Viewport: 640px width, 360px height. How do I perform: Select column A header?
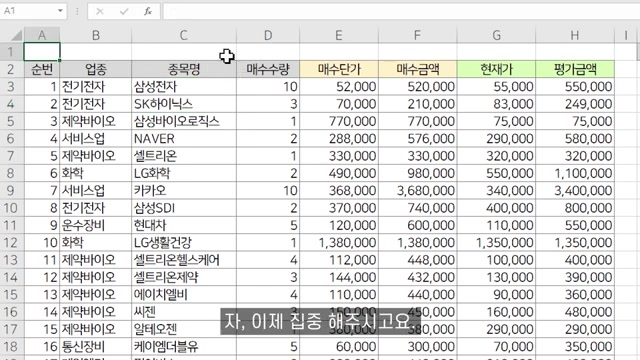point(42,36)
